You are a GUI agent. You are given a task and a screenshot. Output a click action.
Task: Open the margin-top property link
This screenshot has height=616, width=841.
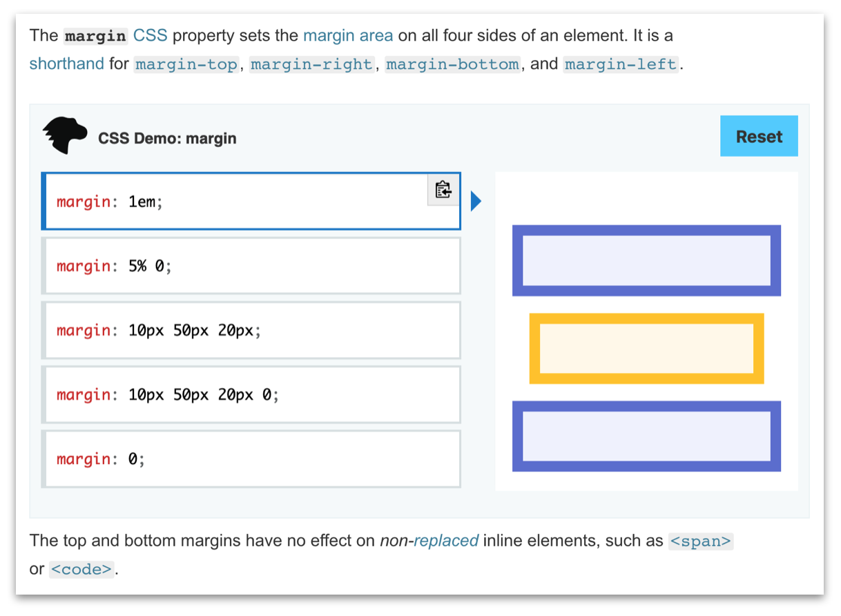click(186, 65)
